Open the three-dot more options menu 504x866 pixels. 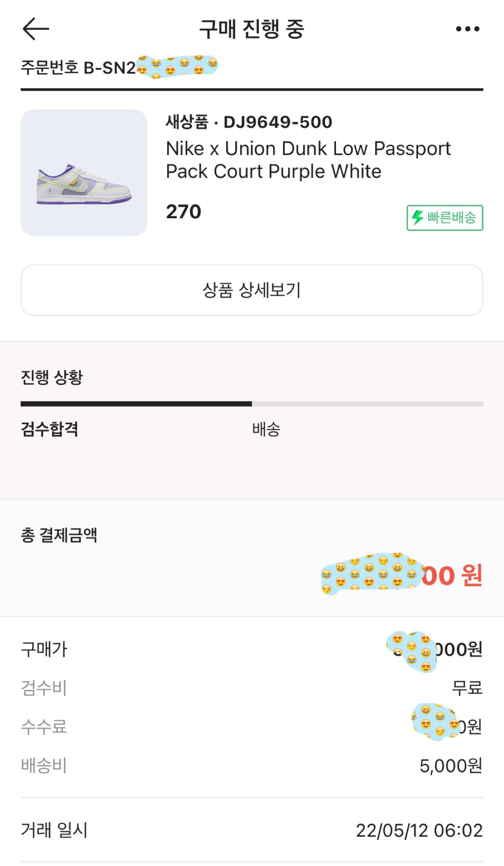click(467, 29)
